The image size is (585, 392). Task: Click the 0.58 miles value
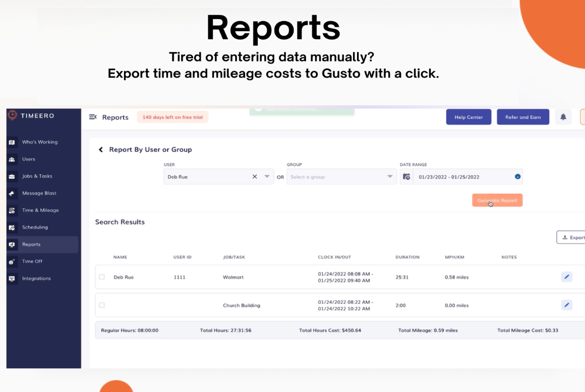pos(457,277)
